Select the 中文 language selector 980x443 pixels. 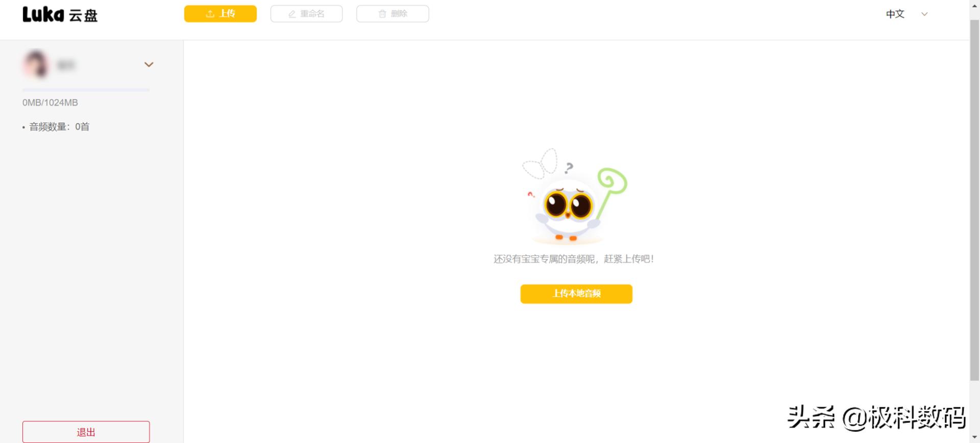tap(895, 14)
